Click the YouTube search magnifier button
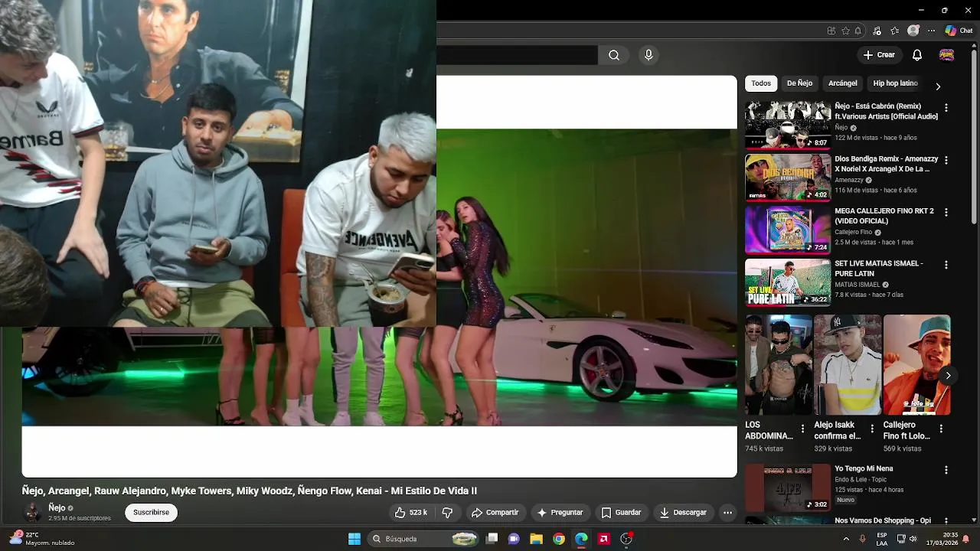This screenshot has width=980, height=551. pos(614,55)
